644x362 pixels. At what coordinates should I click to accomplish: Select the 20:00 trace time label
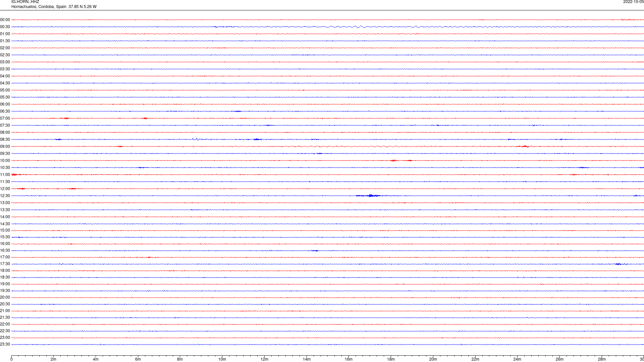click(x=5, y=297)
